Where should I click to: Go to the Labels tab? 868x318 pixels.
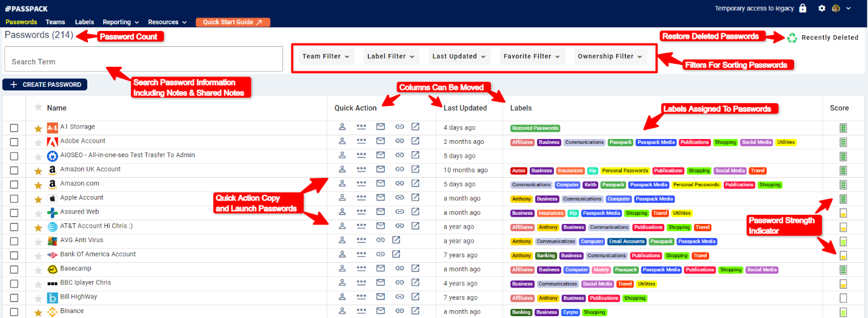tap(84, 22)
